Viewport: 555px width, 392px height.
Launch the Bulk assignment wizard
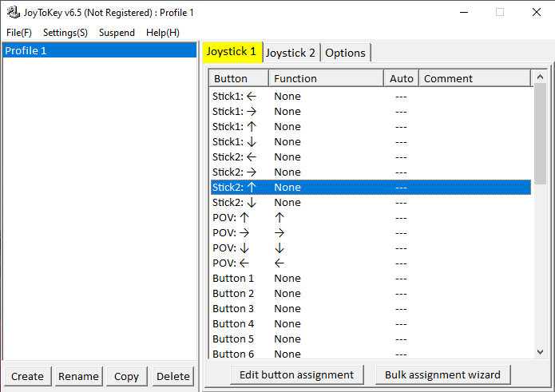click(442, 374)
